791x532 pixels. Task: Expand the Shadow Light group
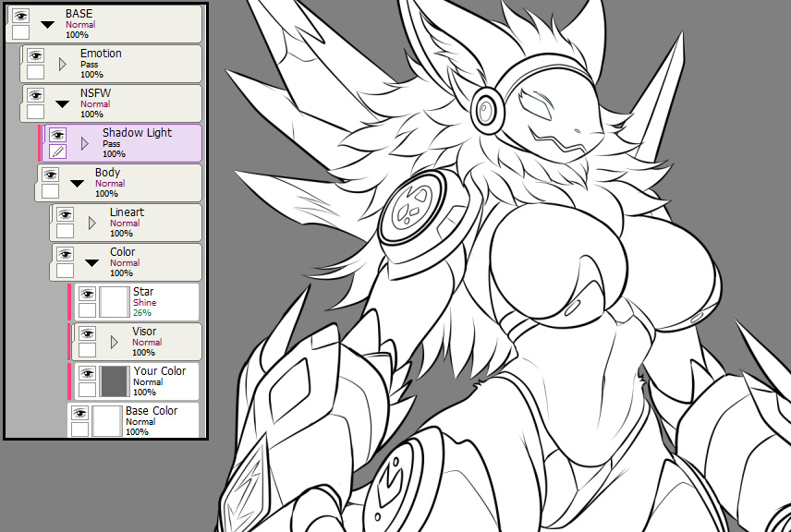coord(85,144)
